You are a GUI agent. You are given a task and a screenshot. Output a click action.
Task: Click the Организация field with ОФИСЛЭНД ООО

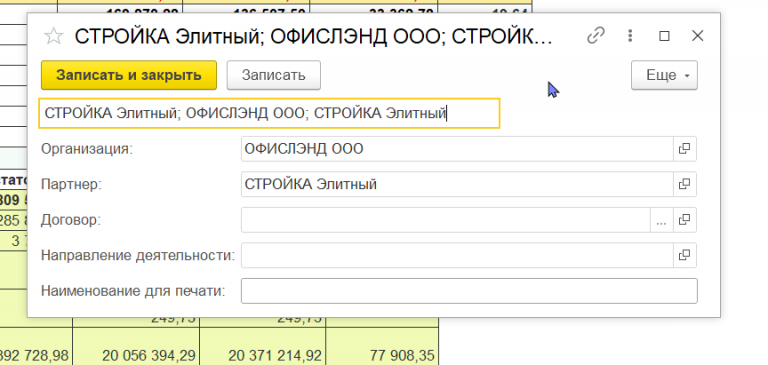(x=457, y=149)
